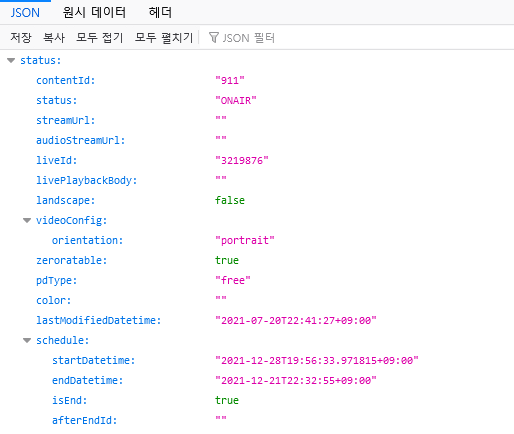Collapse the schedule node
Image resolution: width=514 pixels, height=434 pixels.
27,340
